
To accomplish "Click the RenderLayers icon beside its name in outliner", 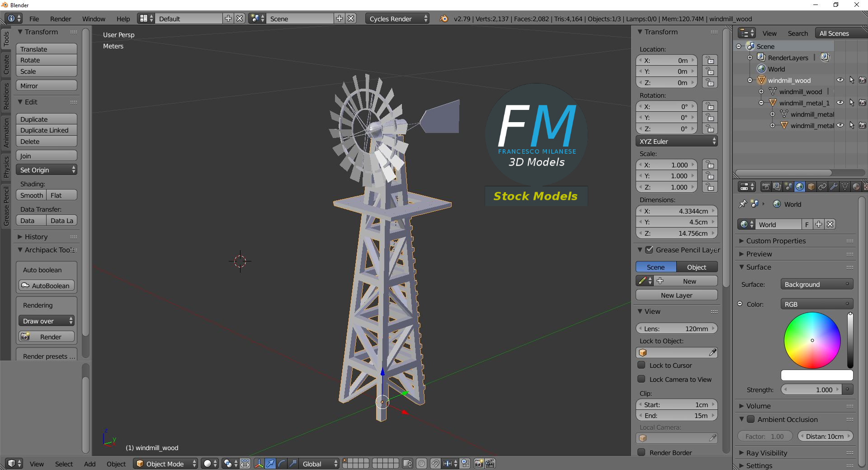I will pyautogui.click(x=761, y=57).
